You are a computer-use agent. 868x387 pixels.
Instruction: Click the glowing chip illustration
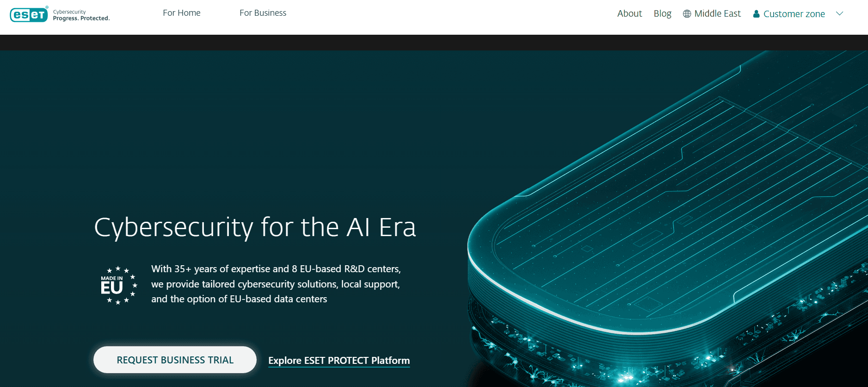point(668,218)
